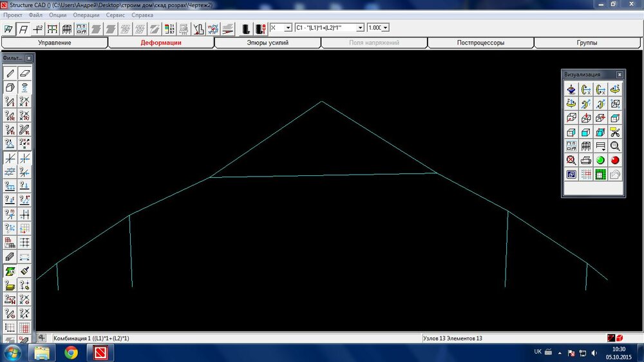This screenshot has height=362, width=644.
Task: Click the blue top-shaped rotate icon
Action: click(571, 90)
